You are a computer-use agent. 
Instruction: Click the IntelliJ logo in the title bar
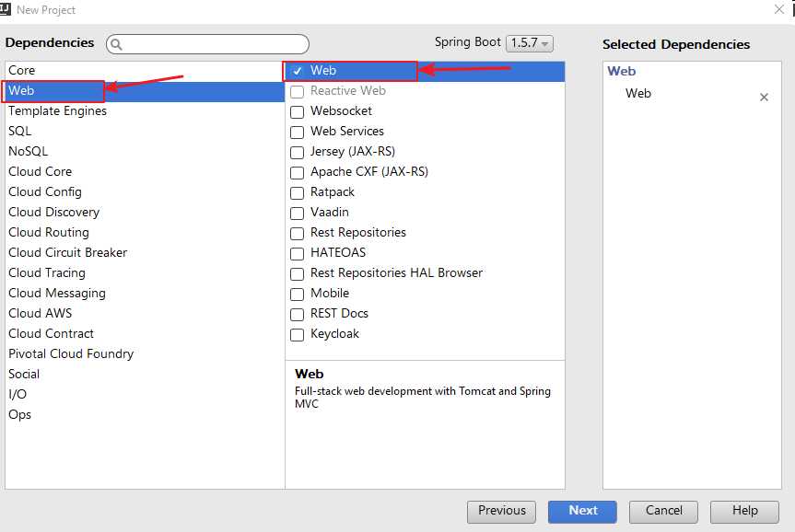(x=6, y=9)
